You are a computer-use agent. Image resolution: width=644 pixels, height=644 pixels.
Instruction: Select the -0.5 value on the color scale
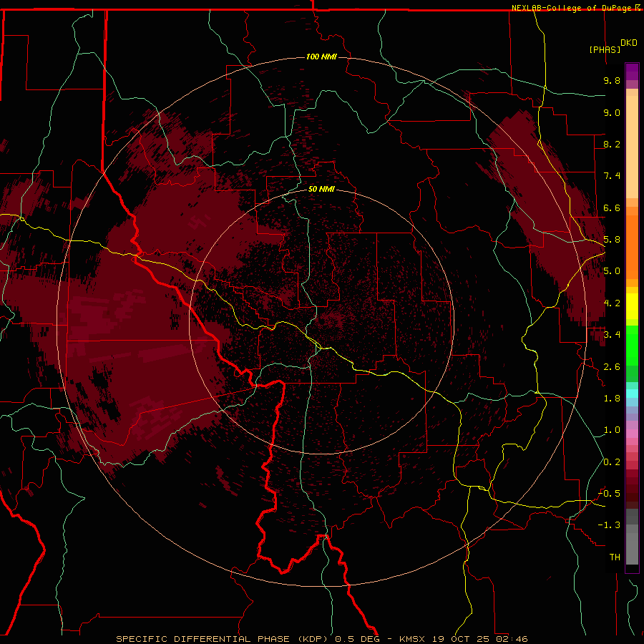pos(609,494)
